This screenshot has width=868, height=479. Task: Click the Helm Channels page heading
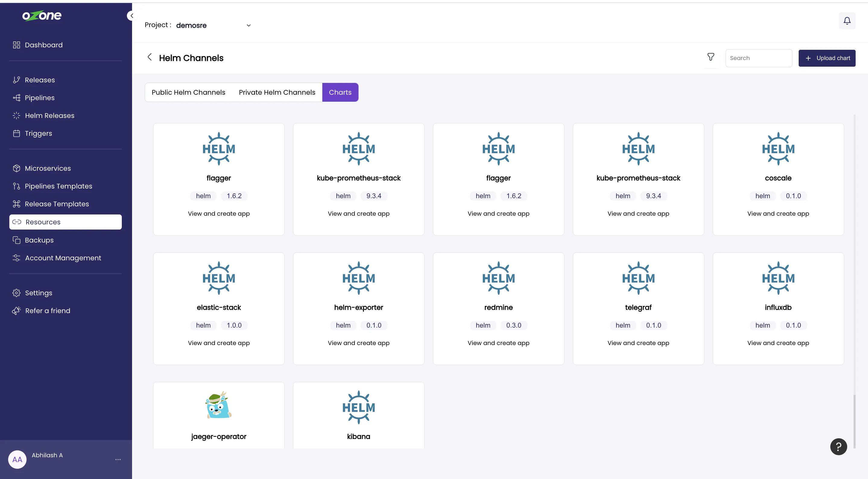click(191, 58)
